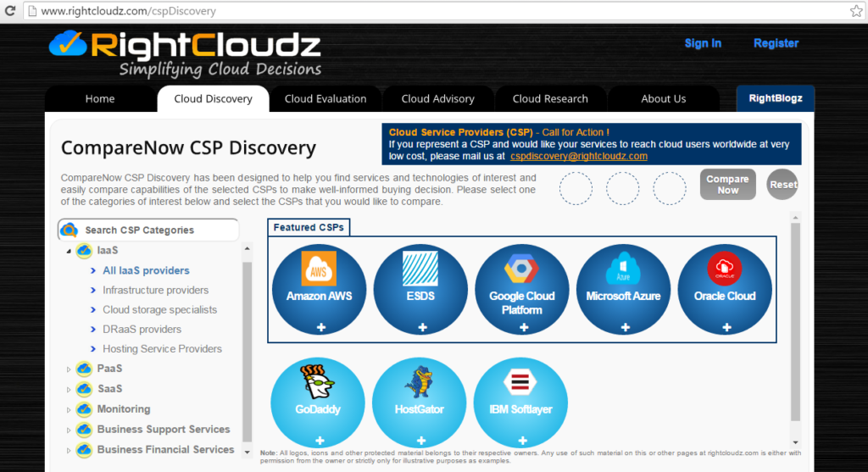Click the CSP panel vertical scrollbar thumb

tap(795, 322)
